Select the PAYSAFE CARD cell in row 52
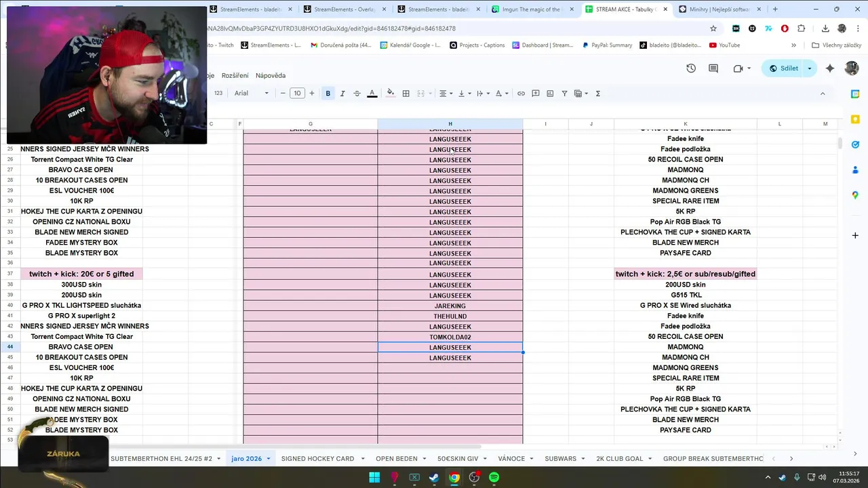Image resolution: width=868 pixels, height=488 pixels. pos(686,430)
